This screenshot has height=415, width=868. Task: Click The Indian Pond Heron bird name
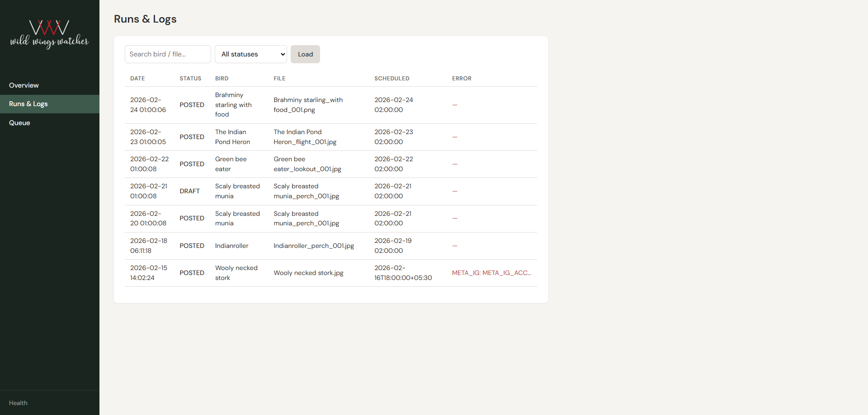(x=232, y=137)
